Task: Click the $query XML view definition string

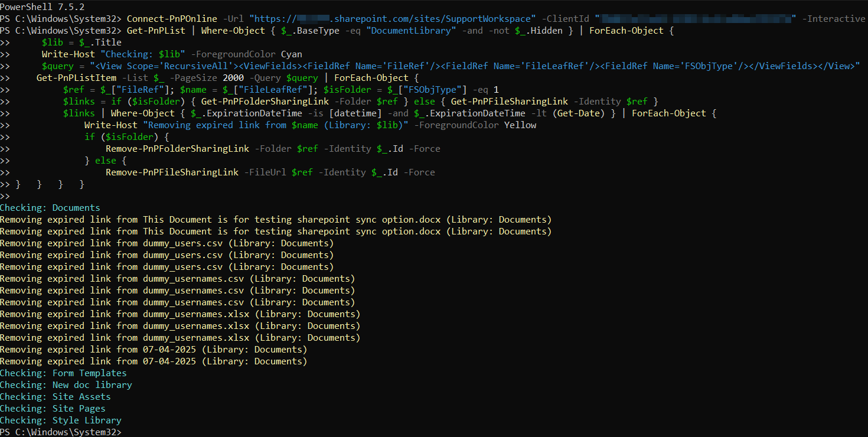Action: pos(472,66)
